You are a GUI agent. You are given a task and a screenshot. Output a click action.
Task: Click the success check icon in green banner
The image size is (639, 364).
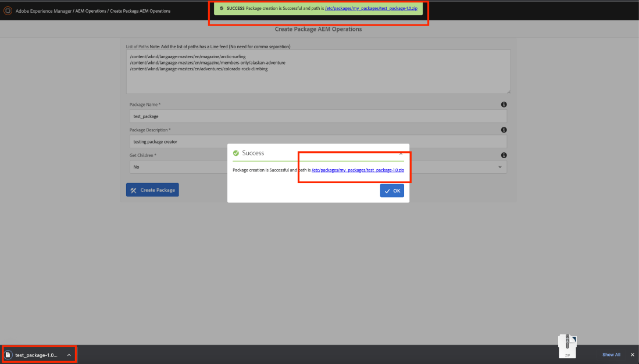coord(222,9)
